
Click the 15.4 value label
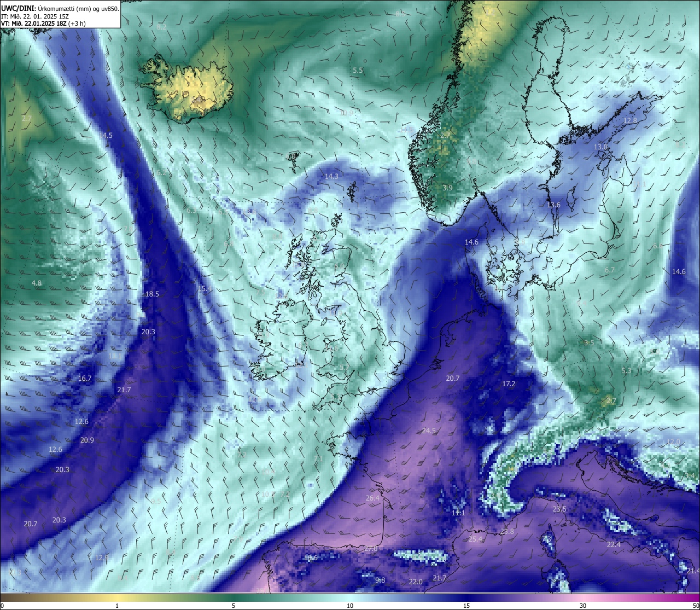pos(205,289)
